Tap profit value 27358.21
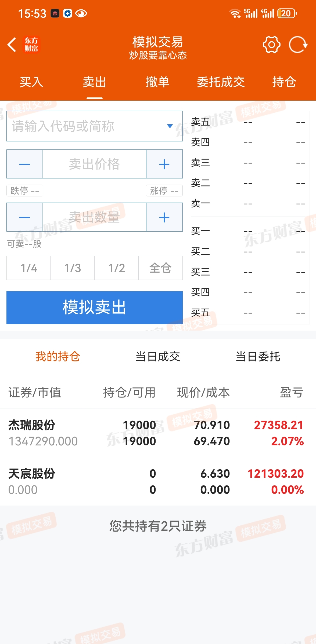Viewport: 316px width, 644px height. coord(279,425)
